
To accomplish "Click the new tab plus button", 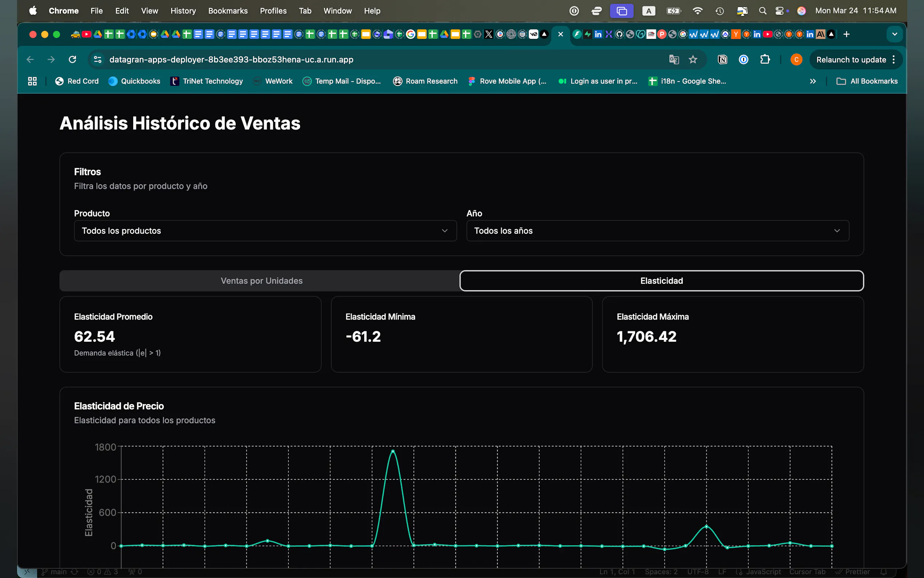I will [x=847, y=35].
